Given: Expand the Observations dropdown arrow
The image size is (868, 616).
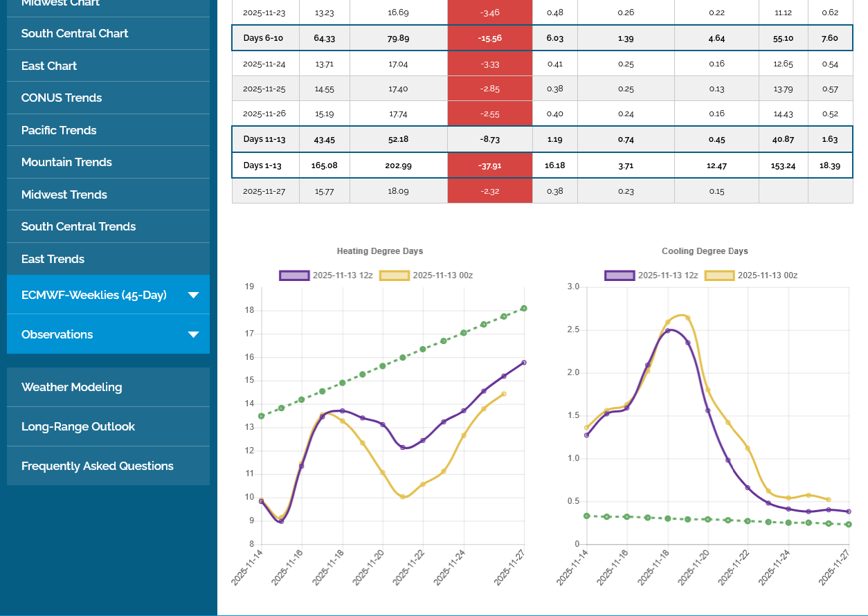Looking at the screenshot, I should [x=193, y=335].
